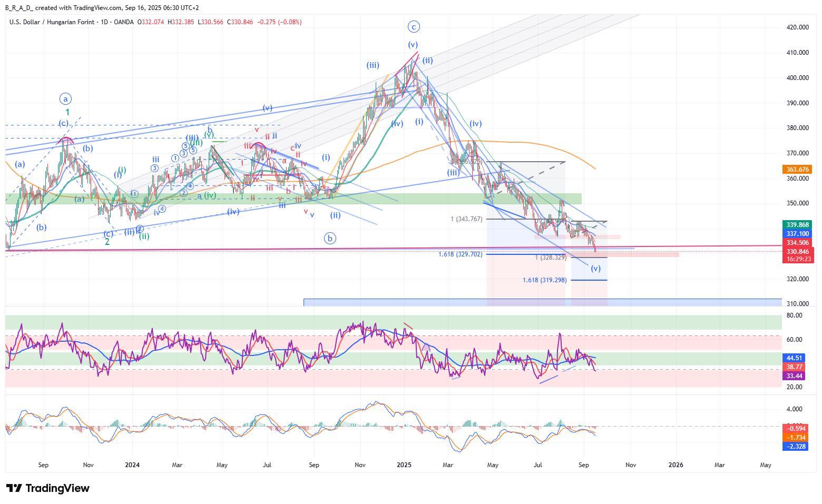Screen dimensions: 822x504
Task: Click the 2026 label on the time axis
Action: [x=676, y=465]
